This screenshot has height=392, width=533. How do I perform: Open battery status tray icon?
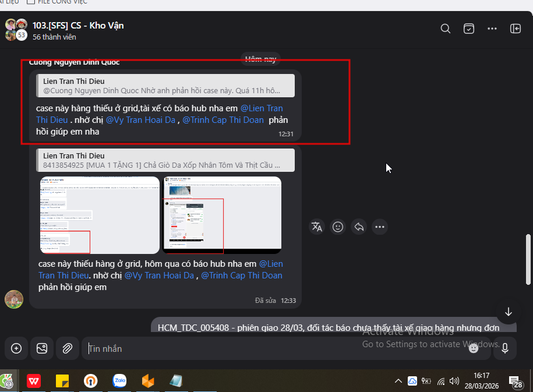[426, 381]
